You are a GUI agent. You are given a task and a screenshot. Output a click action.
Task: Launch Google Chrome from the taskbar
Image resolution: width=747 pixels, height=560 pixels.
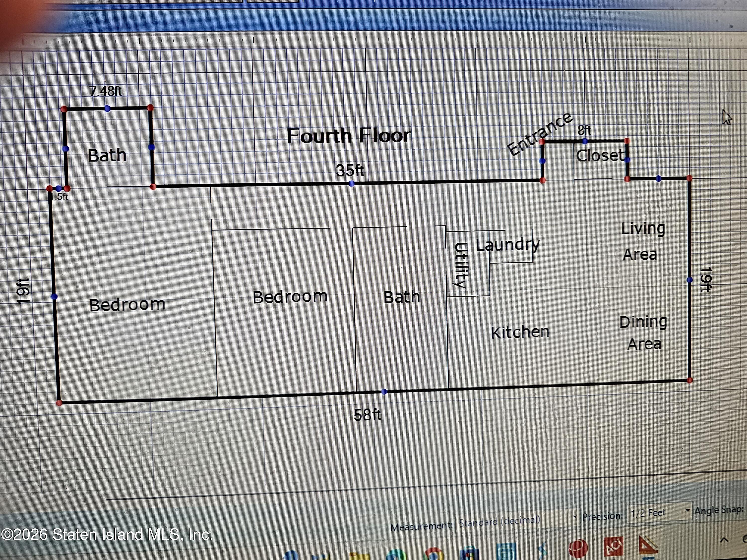click(434, 554)
